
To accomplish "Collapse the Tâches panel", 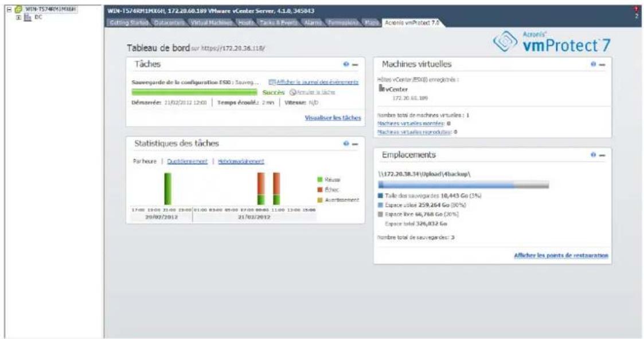I will [356, 65].
